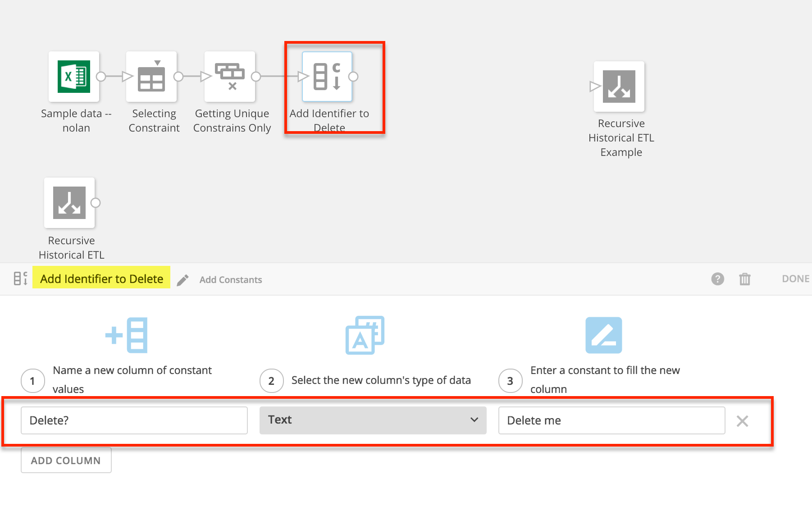Click the pencil icon to rename the step
The width and height of the screenshot is (812, 511).
pos(182,279)
